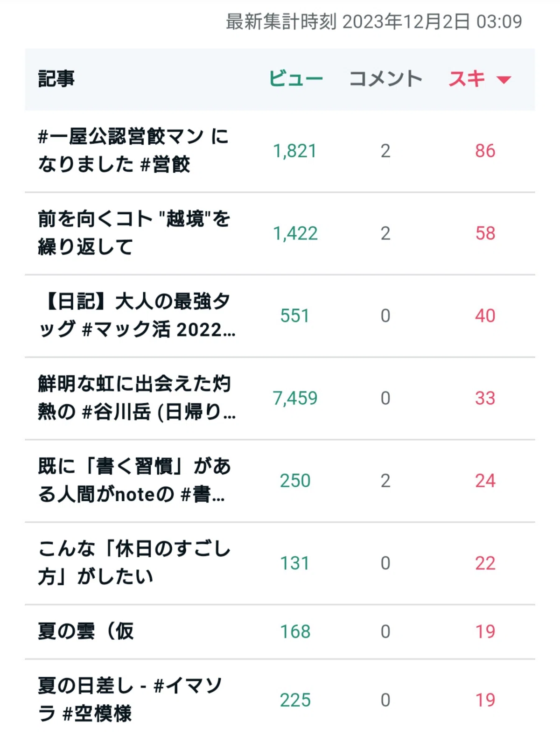The width and height of the screenshot is (560, 736).
Task: Click the スキ sort arrow icon
Action: click(x=504, y=80)
